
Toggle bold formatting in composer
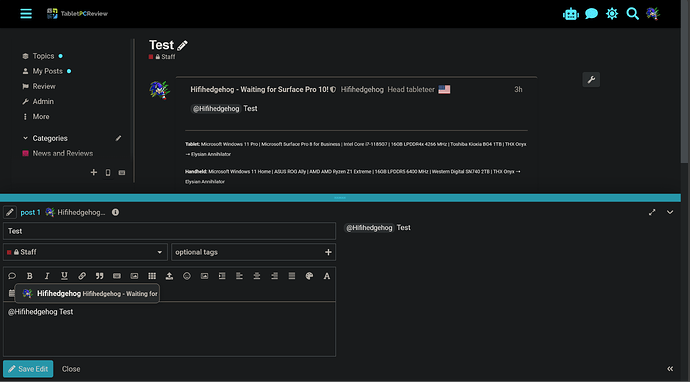coord(29,276)
